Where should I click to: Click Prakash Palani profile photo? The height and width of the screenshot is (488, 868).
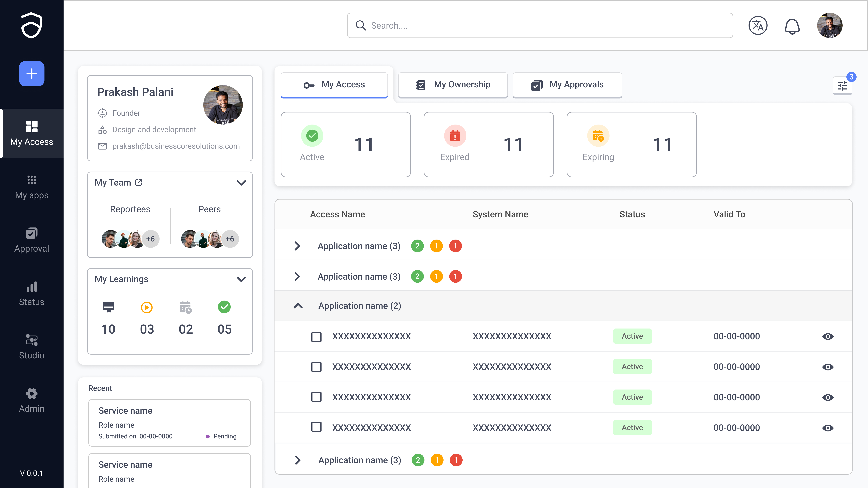tap(223, 105)
